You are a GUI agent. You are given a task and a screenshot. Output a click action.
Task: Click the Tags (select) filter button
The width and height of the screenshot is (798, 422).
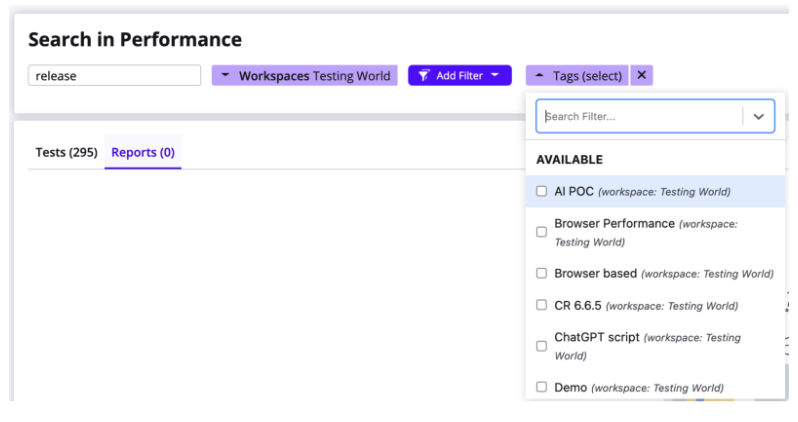coord(587,75)
